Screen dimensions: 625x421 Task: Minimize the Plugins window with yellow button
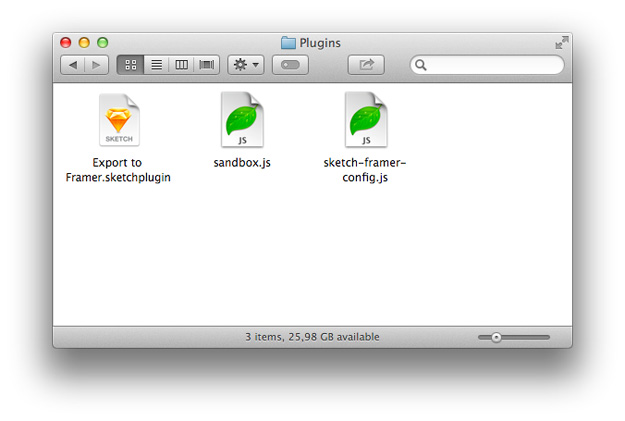coord(84,42)
